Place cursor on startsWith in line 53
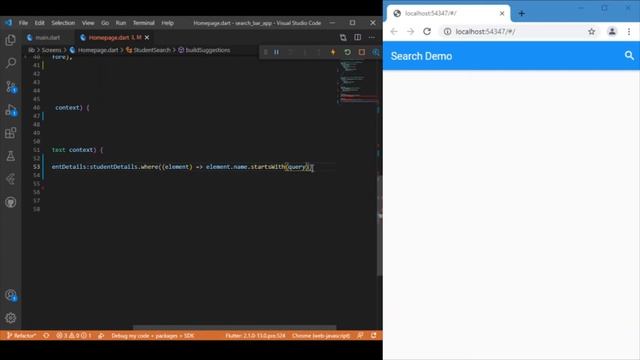This screenshot has height=360, width=640. (x=267, y=167)
